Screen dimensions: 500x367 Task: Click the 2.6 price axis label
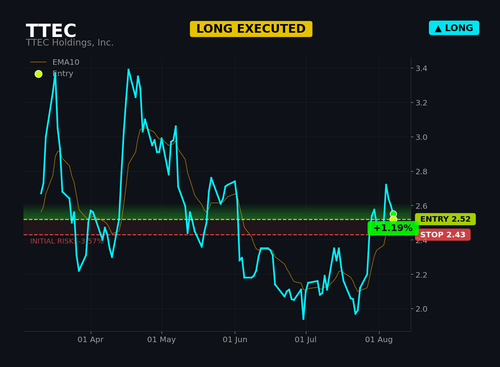[421, 206]
